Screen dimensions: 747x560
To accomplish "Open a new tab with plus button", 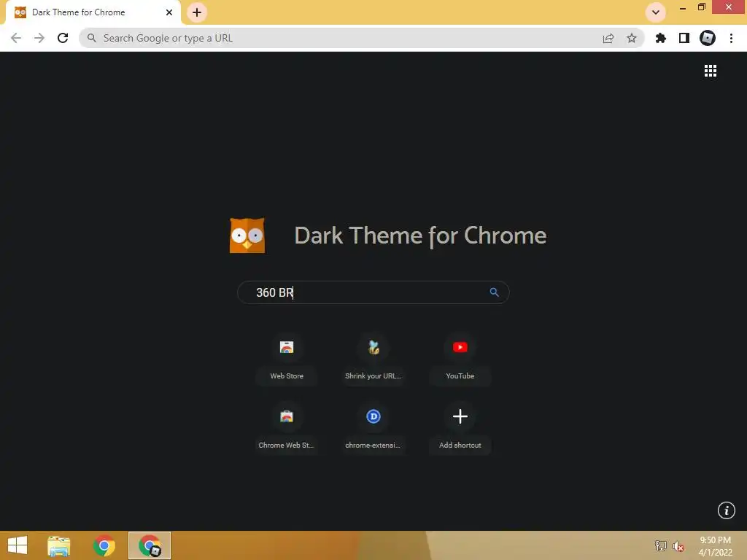I will coord(197,12).
